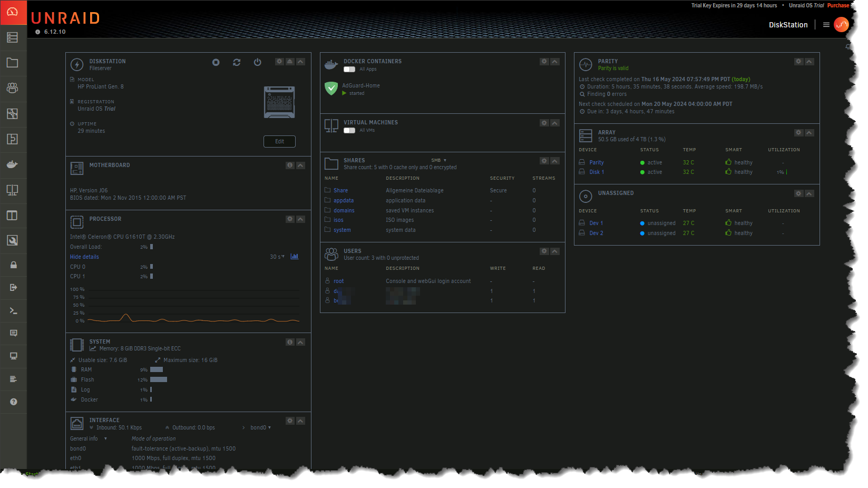Open the Users group icon in sidebar
This screenshot has width=868, height=488.
click(13, 88)
